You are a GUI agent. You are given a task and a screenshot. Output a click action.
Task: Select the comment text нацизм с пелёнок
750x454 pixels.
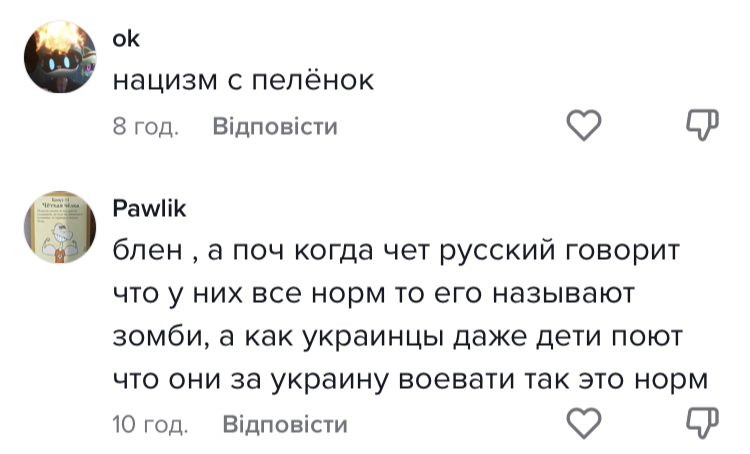click(x=243, y=81)
